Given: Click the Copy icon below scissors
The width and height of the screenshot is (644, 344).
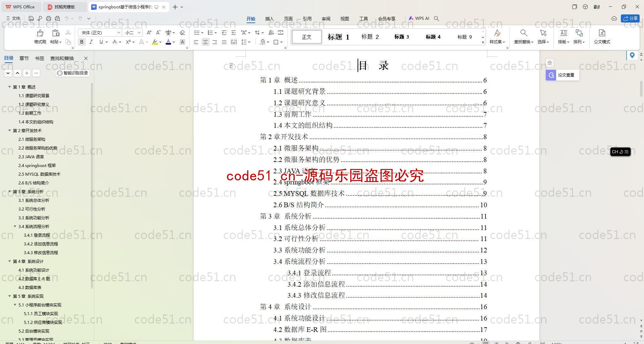Looking at the screenshot, I should tap(68, 42).
